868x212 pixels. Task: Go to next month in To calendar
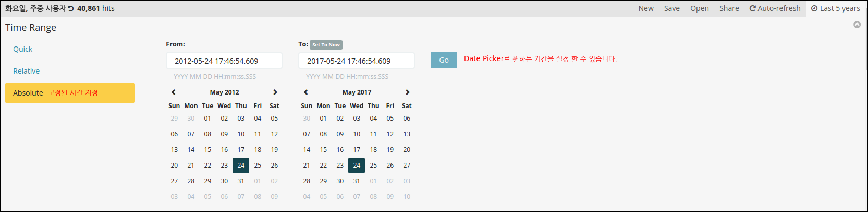click(408, 92)
